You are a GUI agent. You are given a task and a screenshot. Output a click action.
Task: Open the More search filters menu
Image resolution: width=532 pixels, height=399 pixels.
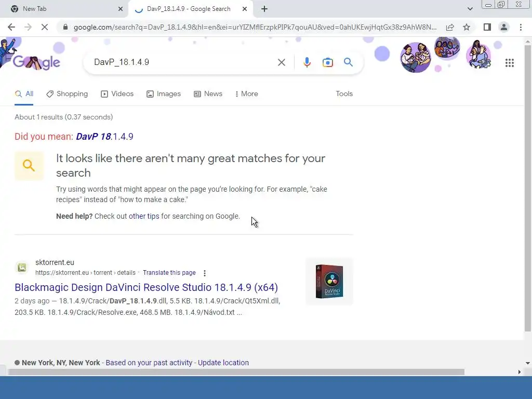tap(247, 94)
